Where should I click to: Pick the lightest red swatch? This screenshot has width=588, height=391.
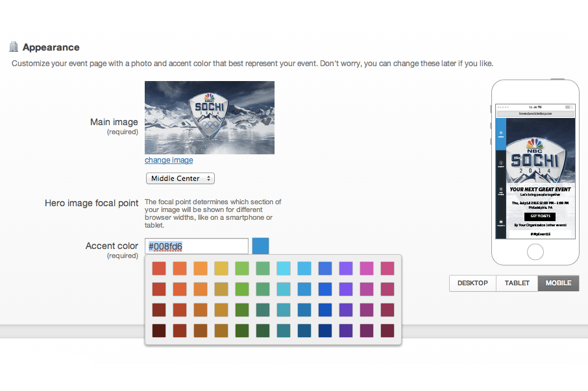[159, 268]
